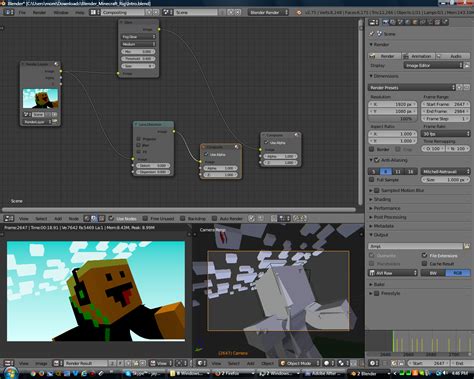The height and width of the screenshot is (379, 474).
Task: Expand the Bake panel
Action: pyautogui.click(x=379, y=284)
